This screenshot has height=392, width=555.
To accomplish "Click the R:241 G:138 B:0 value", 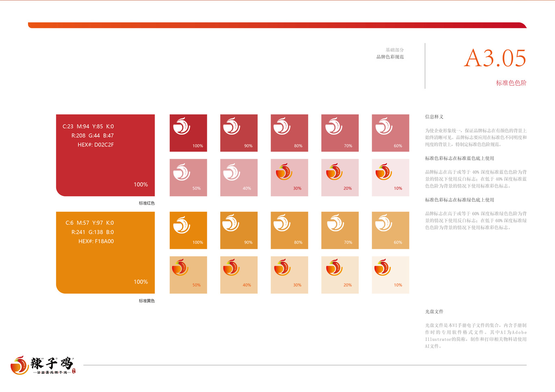I will click(93, 232).
